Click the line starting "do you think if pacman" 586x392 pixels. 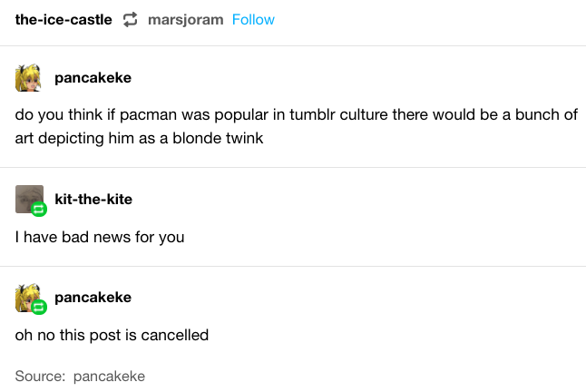tap(292, 116)
